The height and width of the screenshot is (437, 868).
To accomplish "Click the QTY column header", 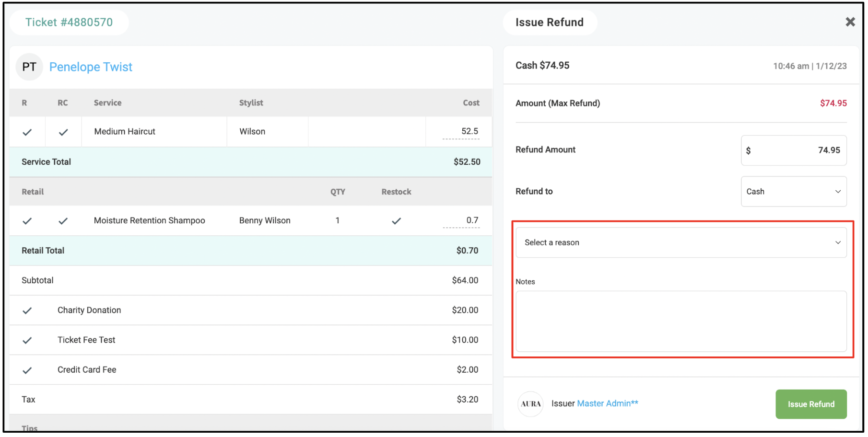I will (x=338, y=192).
